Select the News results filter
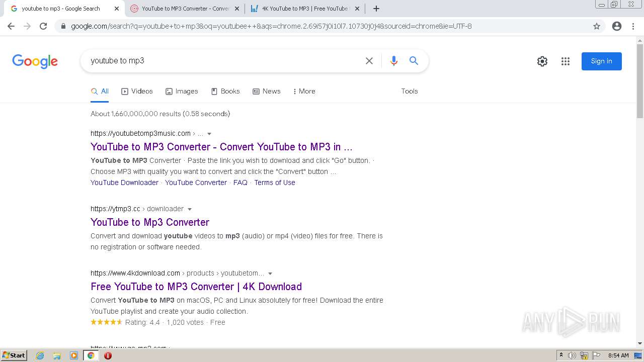The image size is (644, 362). click(266, 92)
